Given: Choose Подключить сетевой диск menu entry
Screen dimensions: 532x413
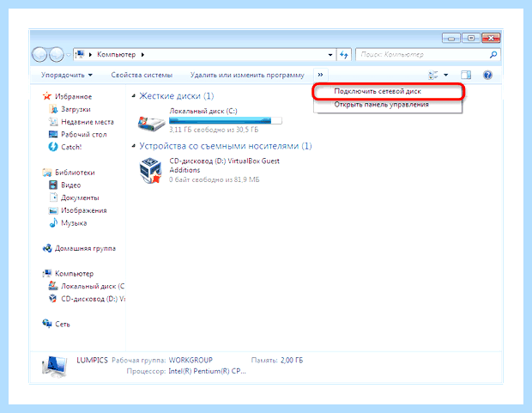Looking at the screenshot, I should click(x=388, y=91).
